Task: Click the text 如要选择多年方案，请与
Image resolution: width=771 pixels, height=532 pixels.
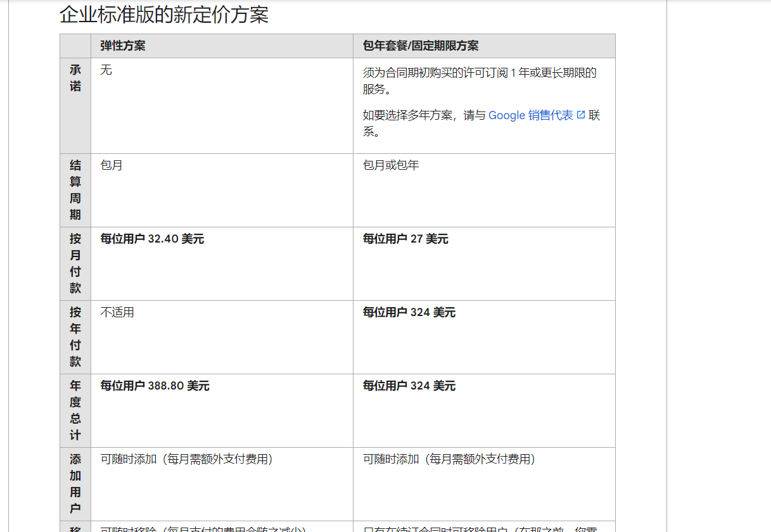Action: point(424,115)
